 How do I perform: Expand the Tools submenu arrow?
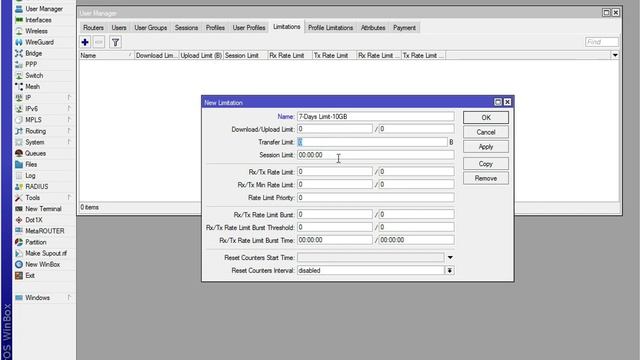pyautogui.click(x=69, y=198)
